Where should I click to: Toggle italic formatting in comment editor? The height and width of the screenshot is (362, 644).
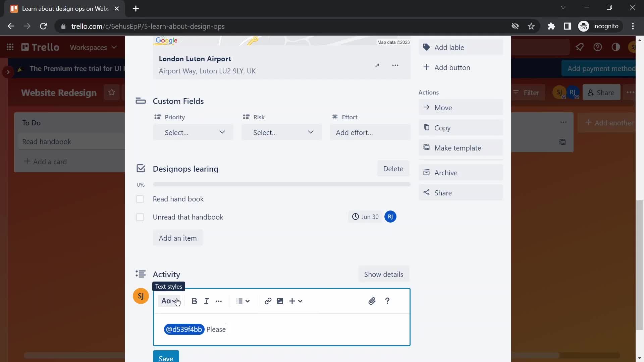click(207, 301)
